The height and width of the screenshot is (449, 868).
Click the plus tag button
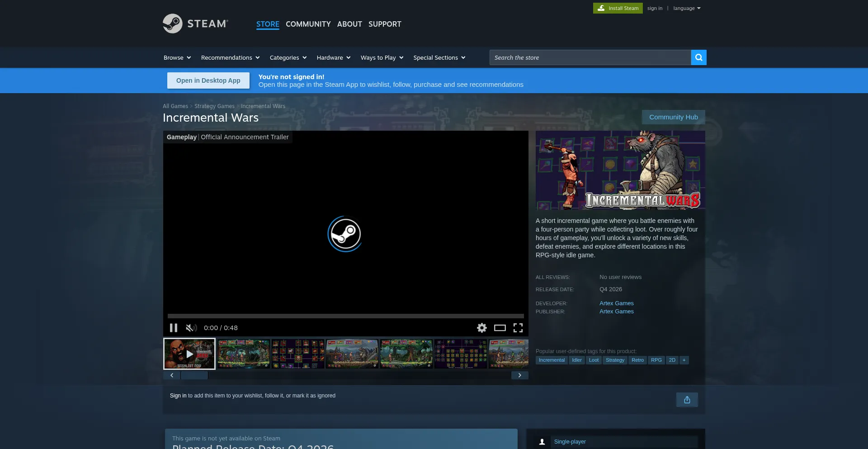pyautogui.click(x=684, y=360)
